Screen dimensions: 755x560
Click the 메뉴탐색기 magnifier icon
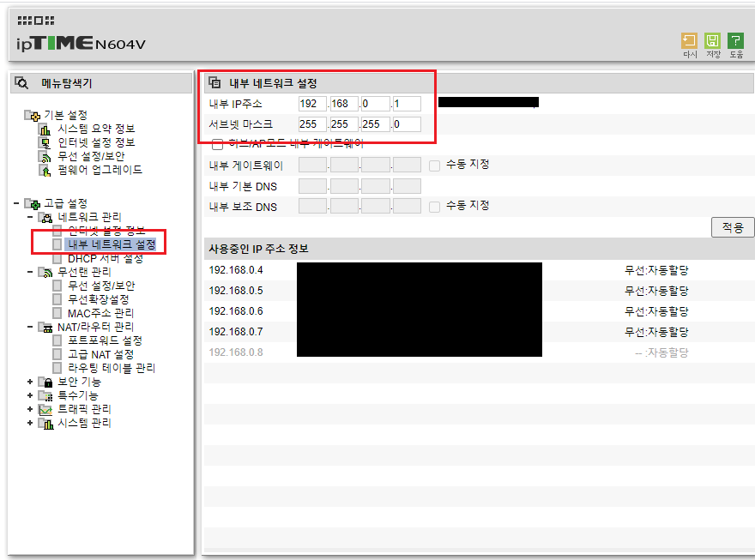(x=21, y=82)
